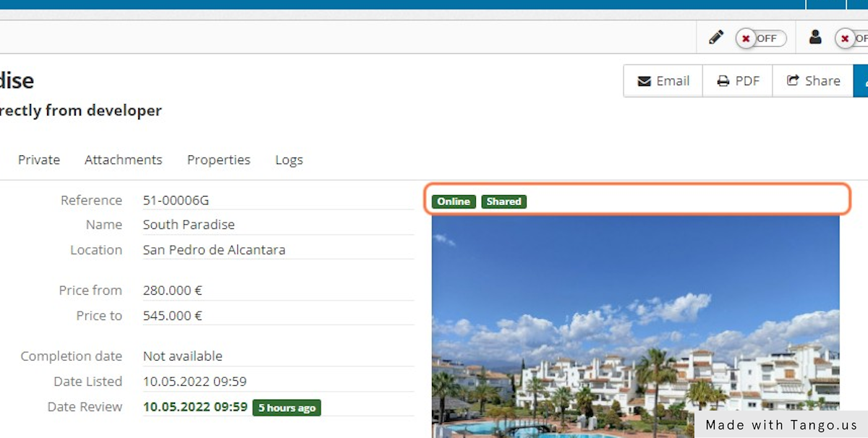Click the Made with Tango.us watermark
The image size is (868, 438).
[x=781, y=425]
